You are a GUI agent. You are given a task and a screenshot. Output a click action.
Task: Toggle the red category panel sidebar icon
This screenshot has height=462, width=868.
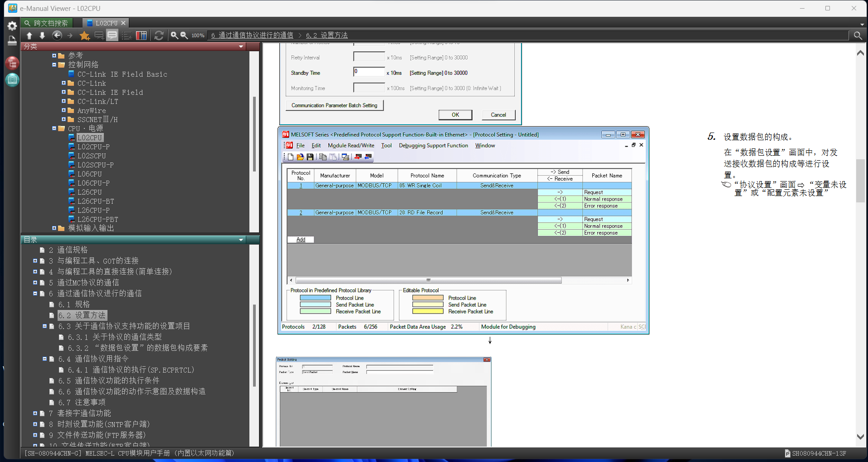coord(12,63)
